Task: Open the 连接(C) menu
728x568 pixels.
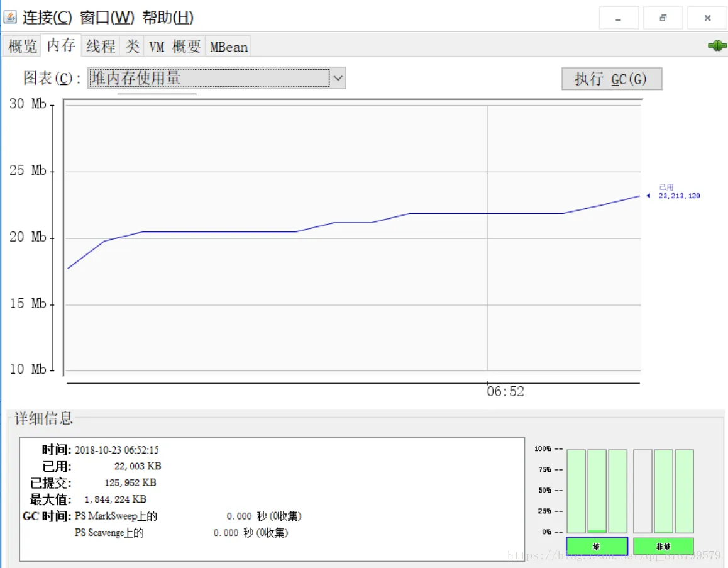Action: tap(47, 18)
